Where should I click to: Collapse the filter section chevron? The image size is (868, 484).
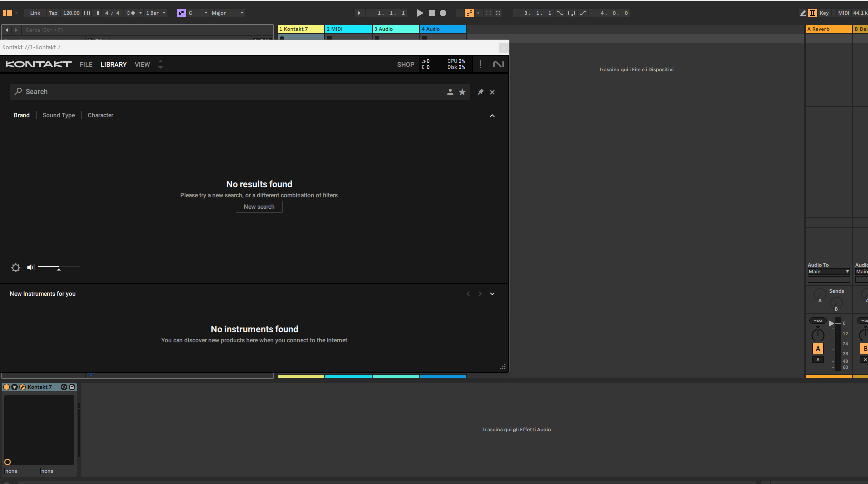[492, 116]
